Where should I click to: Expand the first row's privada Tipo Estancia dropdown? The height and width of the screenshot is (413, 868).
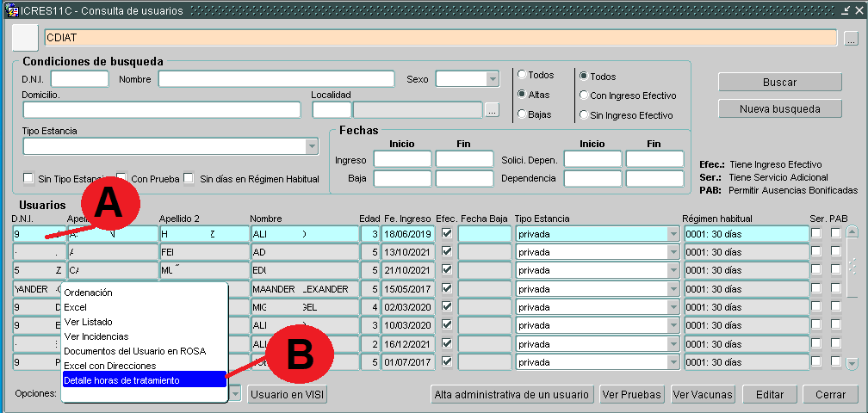pos(673,234)
